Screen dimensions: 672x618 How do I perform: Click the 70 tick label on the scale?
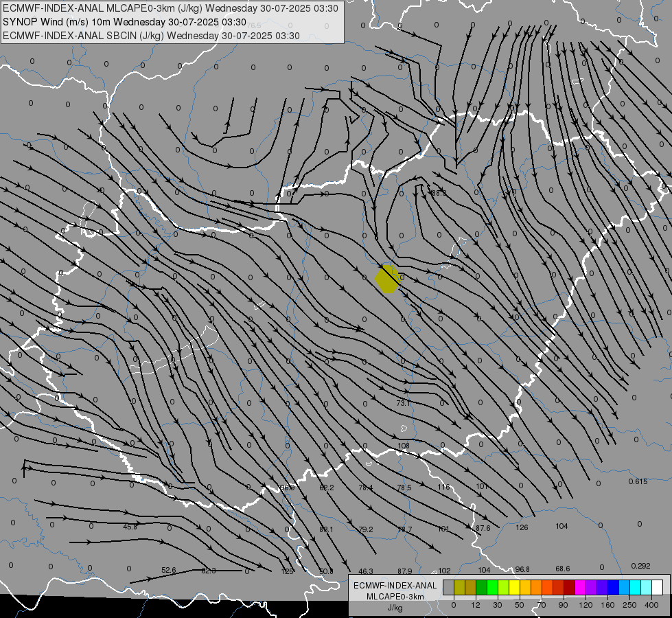[x=542, y=605]
